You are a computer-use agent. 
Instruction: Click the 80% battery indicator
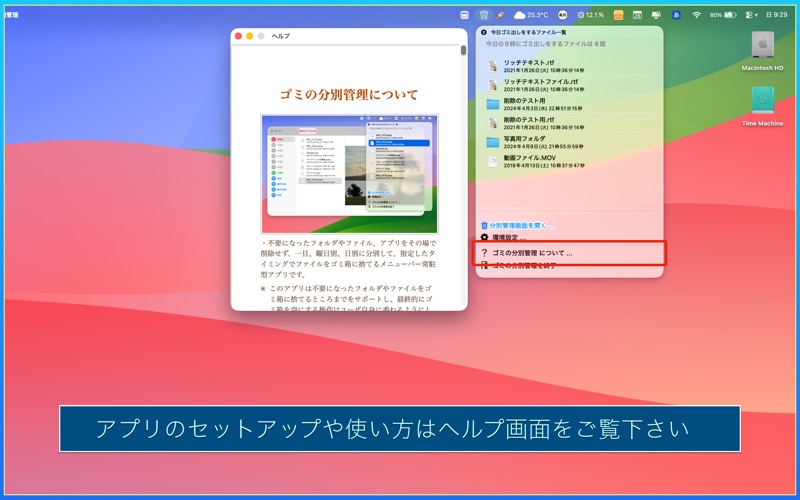click(x=723, y=15)
